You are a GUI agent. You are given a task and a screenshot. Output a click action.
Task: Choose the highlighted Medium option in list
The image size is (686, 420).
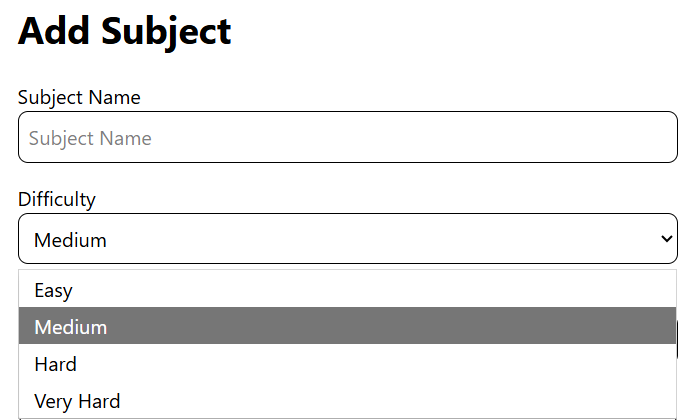coord(347,326)
